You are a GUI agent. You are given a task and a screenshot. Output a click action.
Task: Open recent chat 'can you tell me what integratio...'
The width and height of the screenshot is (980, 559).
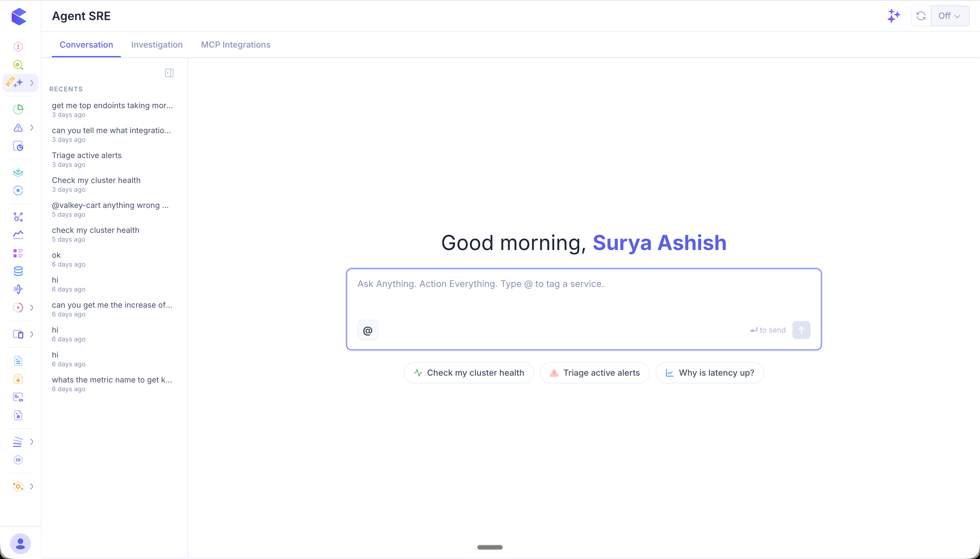[112, 134]
